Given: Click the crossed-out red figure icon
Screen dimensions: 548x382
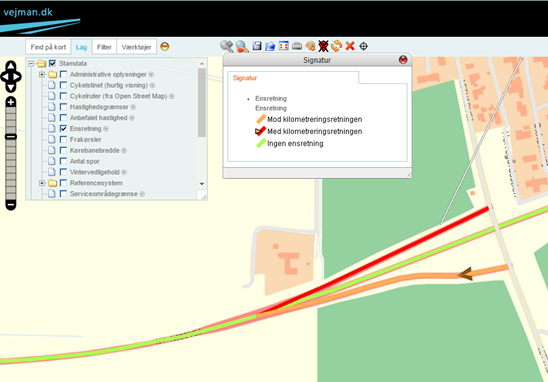Looking at the screenshot, I should 323,46.
